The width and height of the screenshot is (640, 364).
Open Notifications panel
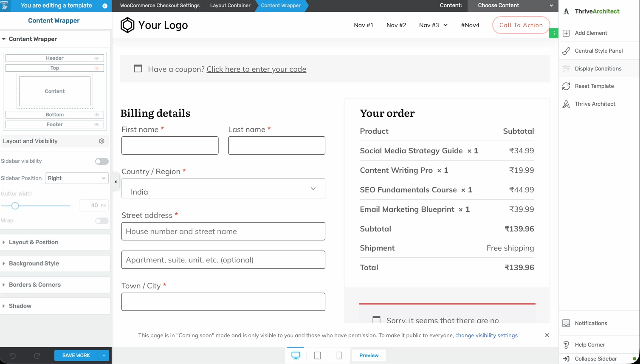[x=591, y=323]
